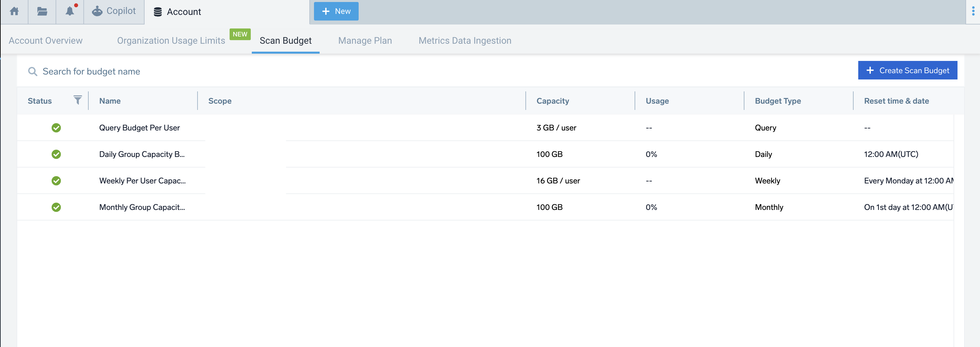Click green status check for Query Budget Per User

click(56, 128)
